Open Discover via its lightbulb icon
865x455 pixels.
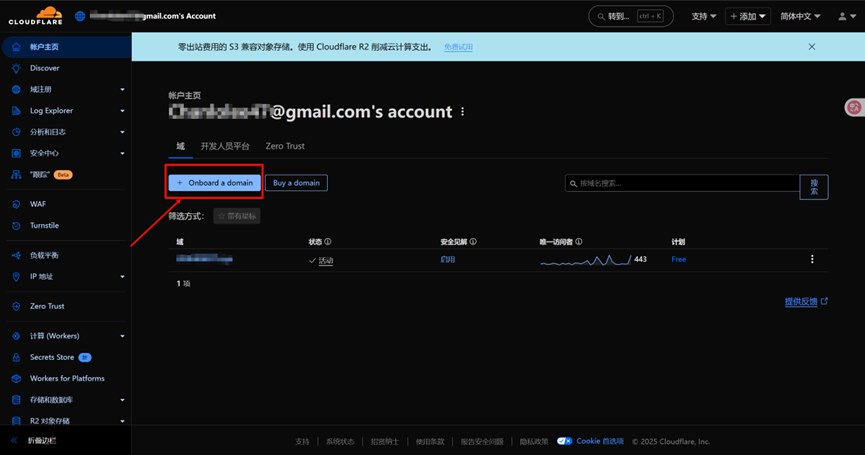[x=16, y=68]
